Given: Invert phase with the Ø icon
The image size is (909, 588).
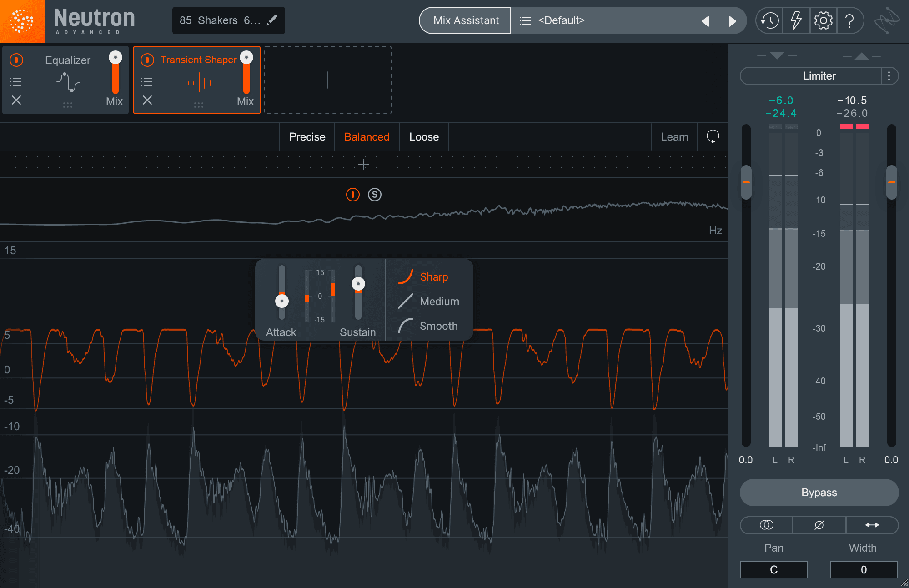Looking at the screenshot, I should pyautogui.click(x=819, y=525).
